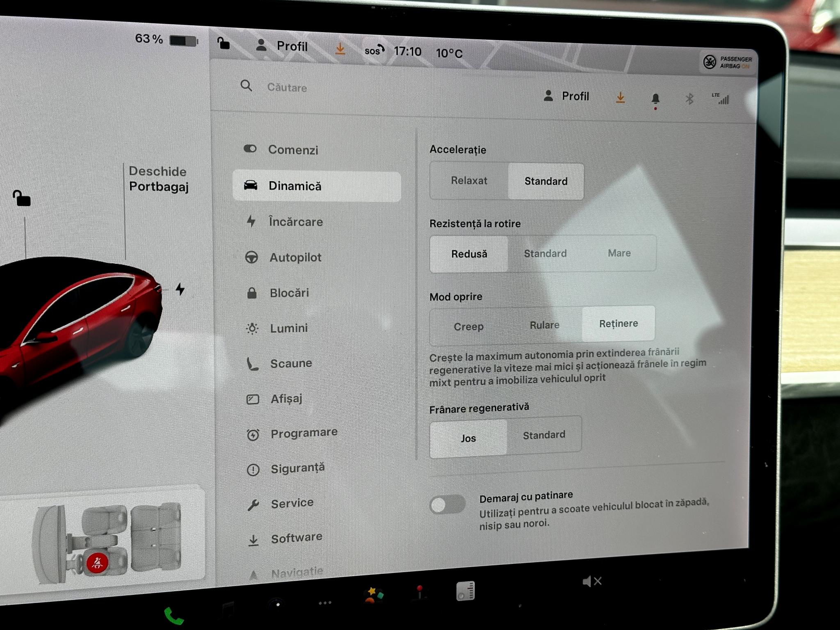840x630 pixels.
Task: Tap the seatbelt warning seat icon
Action: click(97, 562)
